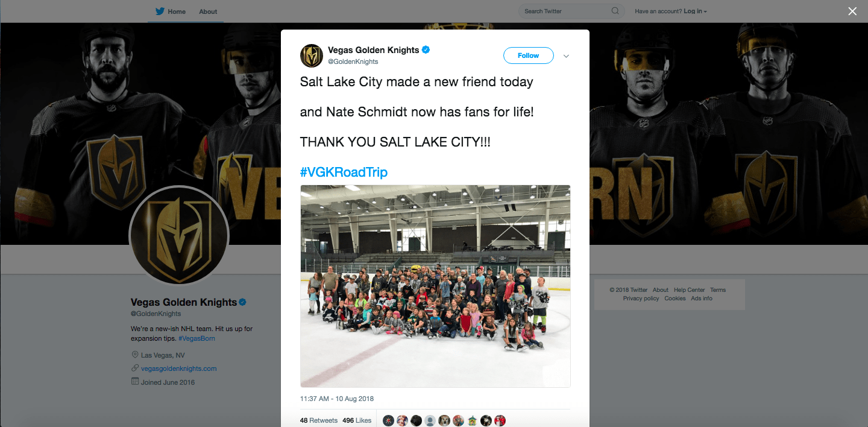Open the Help Center footer link
The image size is (868, 427).
tap(689, 290)
